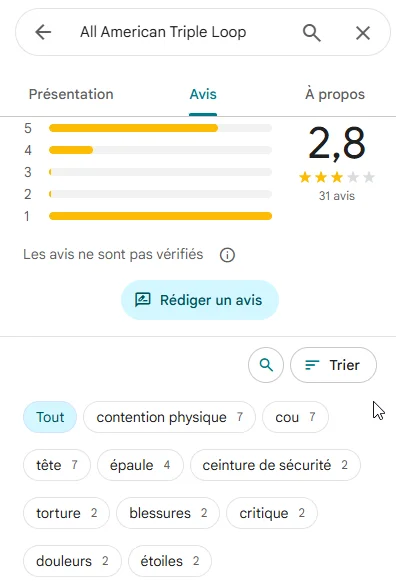Viewport: 396px width, 582px height.
Task: Open the unverified reviews info icon
Action: click(227, 255)
